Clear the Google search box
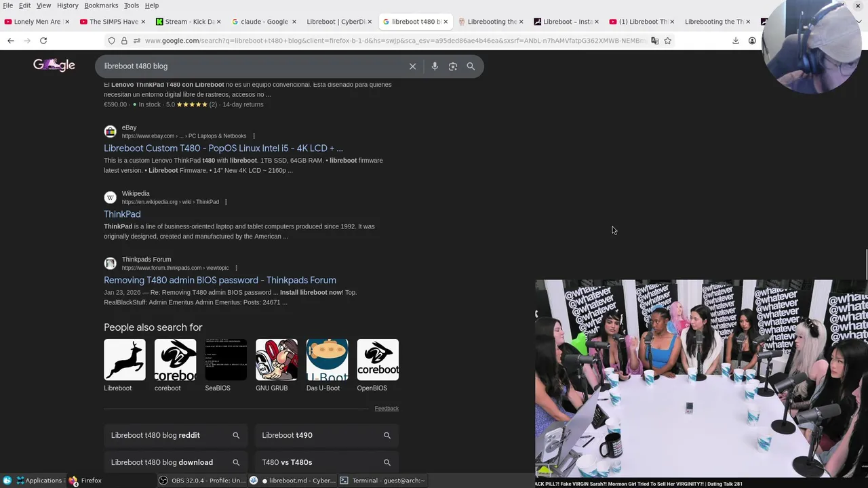Viewport: 868px width, 488px height. (412, 66)
